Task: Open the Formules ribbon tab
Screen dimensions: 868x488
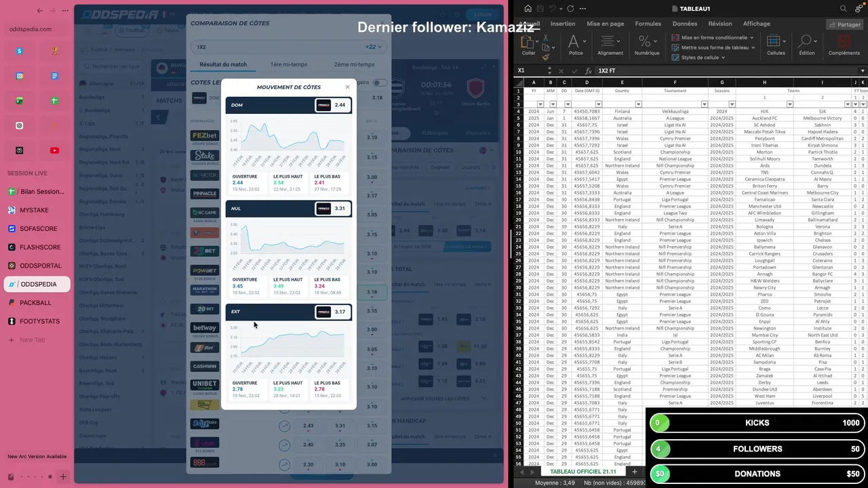Action: [x=648, y=24]
